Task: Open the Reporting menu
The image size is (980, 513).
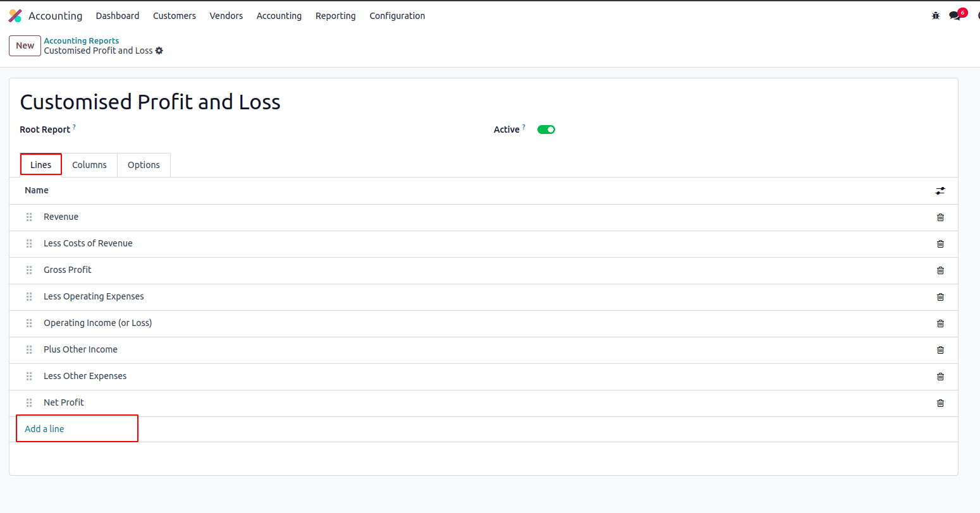Action: [336, 16]
